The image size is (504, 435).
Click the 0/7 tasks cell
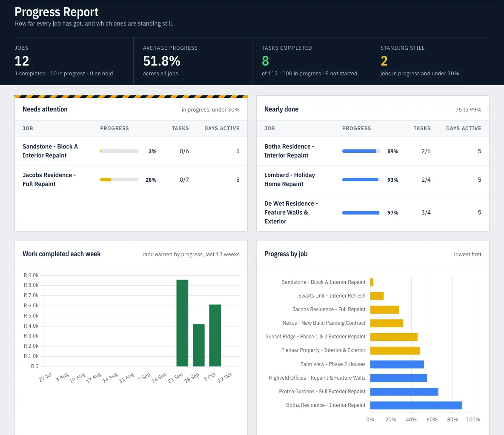coord(184,180)
